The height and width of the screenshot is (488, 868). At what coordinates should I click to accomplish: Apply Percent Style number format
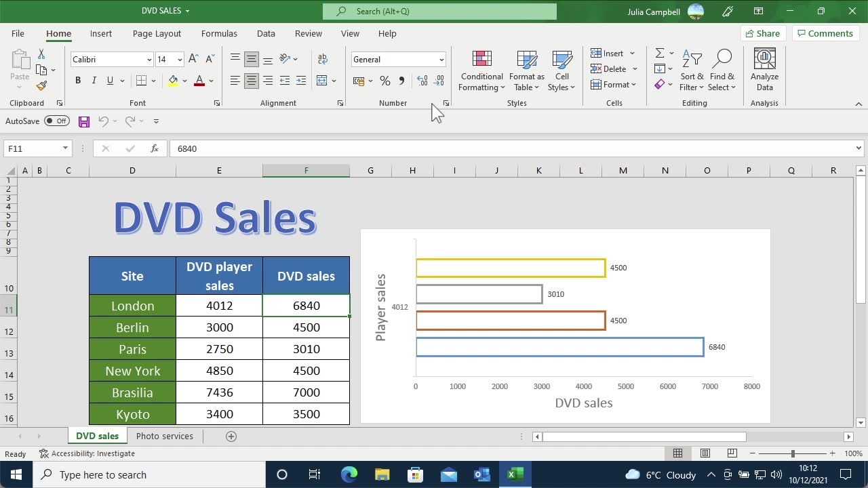click(384, 81)
